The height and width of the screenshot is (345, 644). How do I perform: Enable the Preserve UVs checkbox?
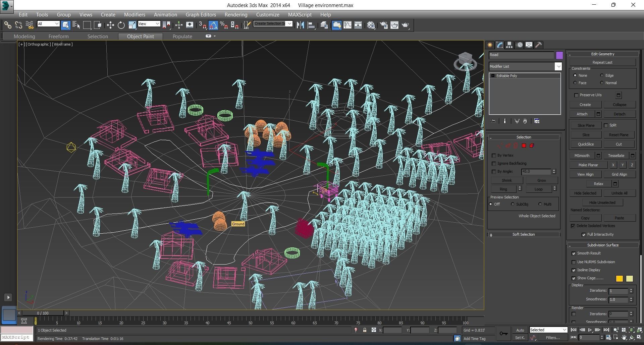tap(576, 95)
